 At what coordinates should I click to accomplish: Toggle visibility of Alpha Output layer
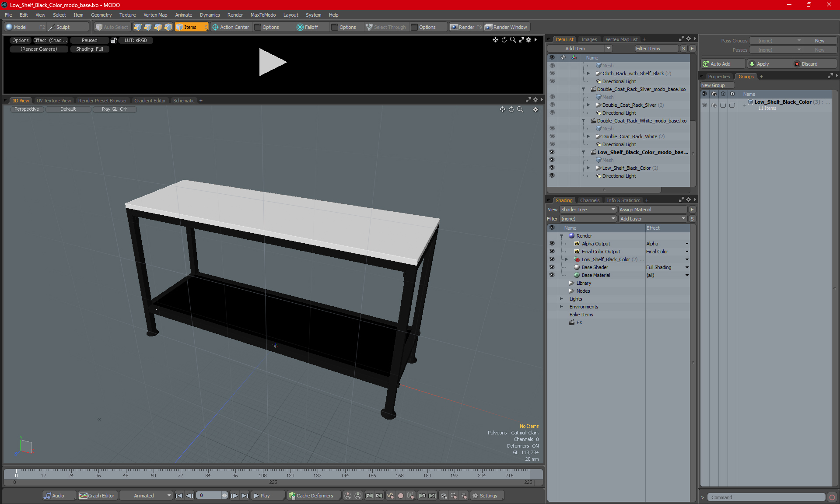pos(552,244)
